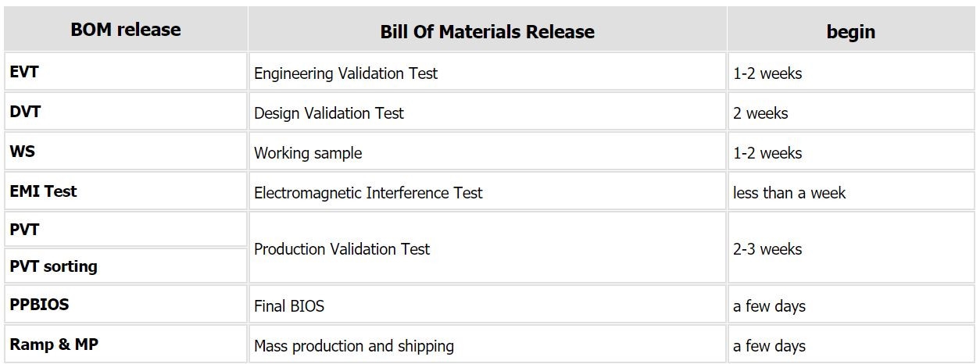Select the Final BIOS cell

click(289, 306)
